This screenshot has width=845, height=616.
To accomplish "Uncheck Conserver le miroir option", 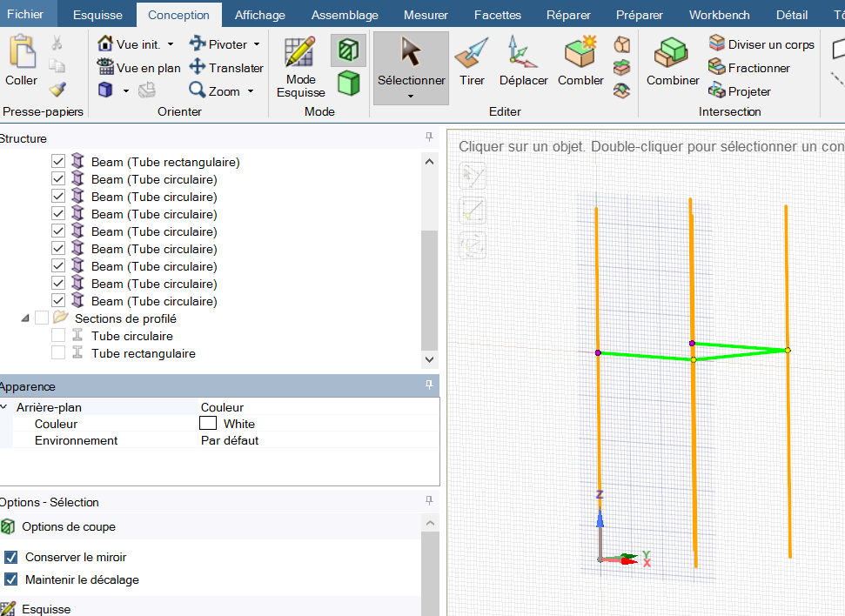I will coord(11,557).
